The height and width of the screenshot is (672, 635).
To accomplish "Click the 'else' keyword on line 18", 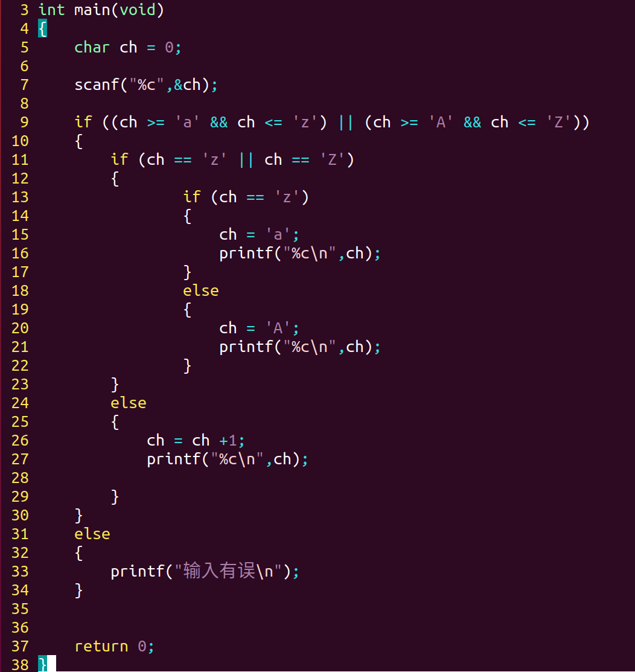I will coord(201,290).
